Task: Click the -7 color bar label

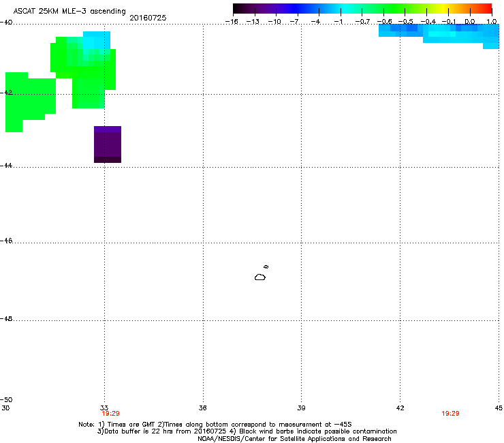Action: point(294,22)
